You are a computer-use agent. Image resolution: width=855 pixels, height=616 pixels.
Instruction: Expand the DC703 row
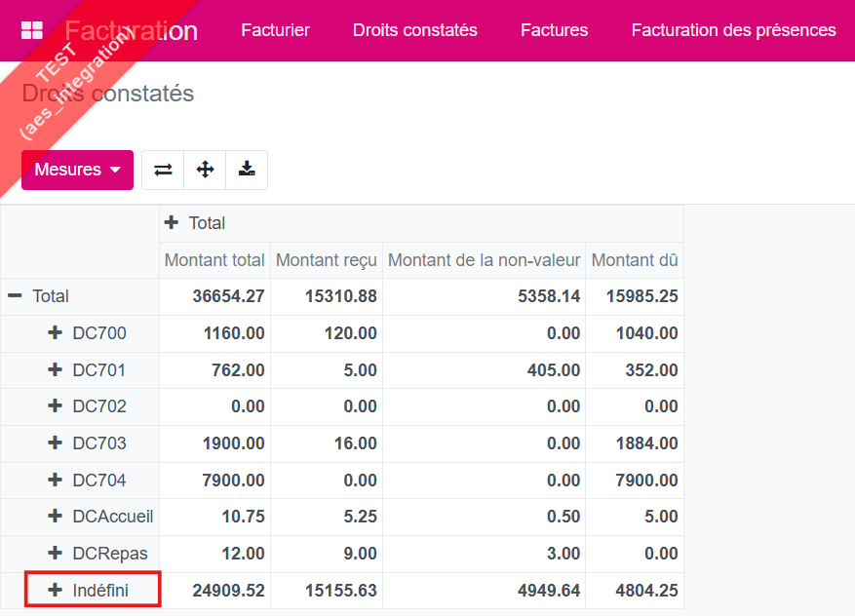[89, 443]
